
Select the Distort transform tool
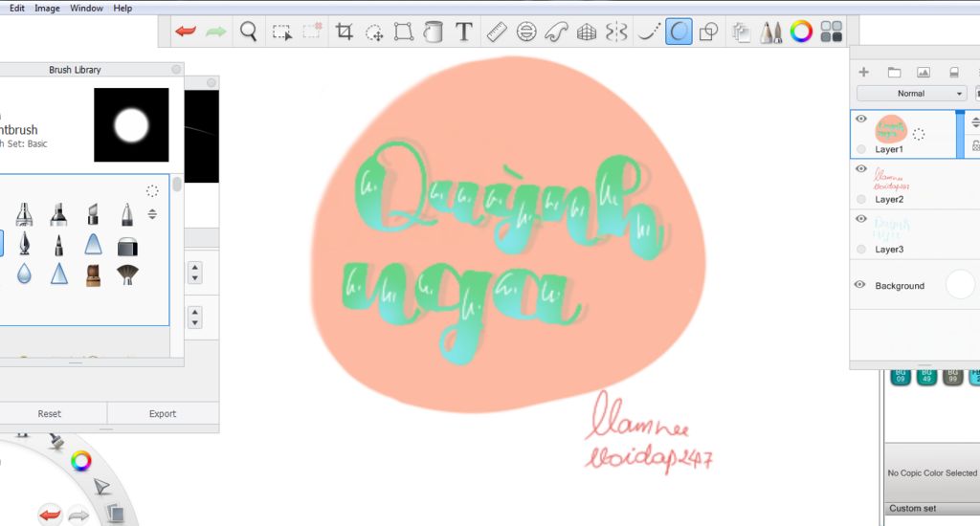click(x=404, y=32)
